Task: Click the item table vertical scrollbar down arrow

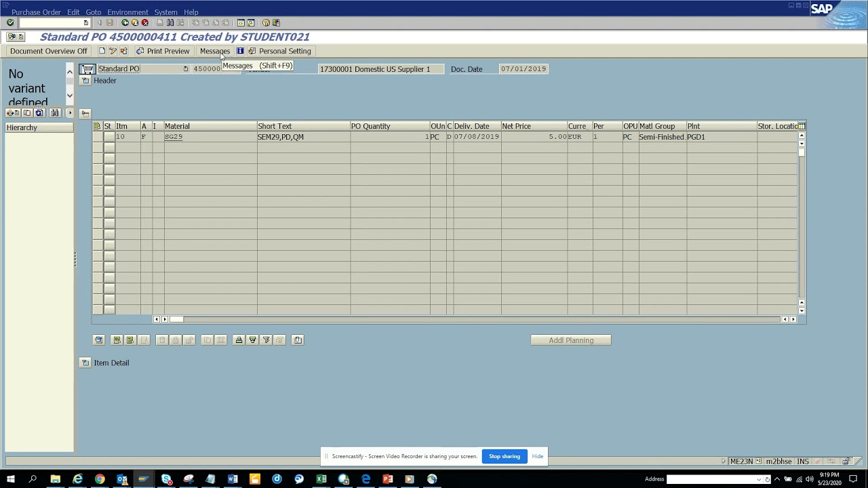Action: pyautogui.click(x=802, y=310)
